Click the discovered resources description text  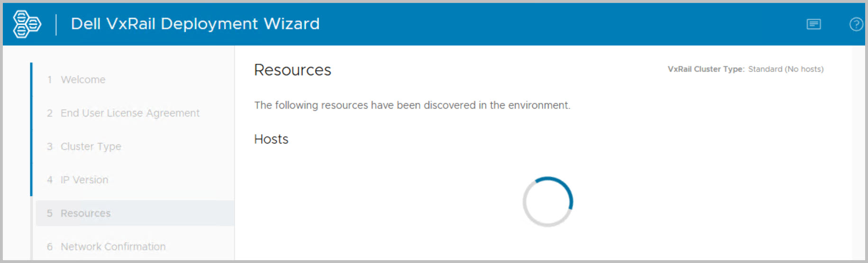click(412, 105)
